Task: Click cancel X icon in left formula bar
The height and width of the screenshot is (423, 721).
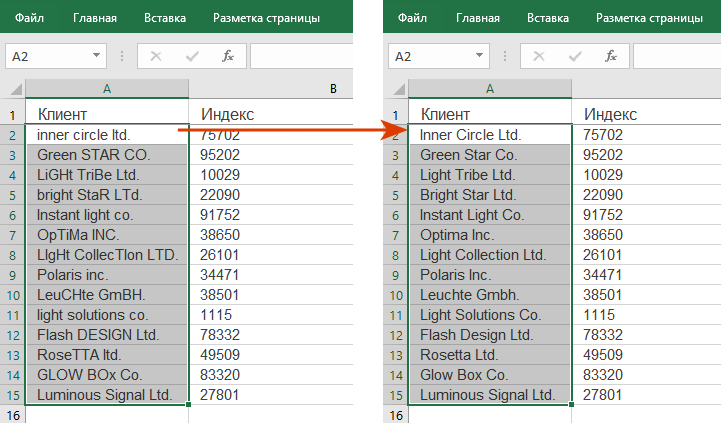Action: (156, 56)
